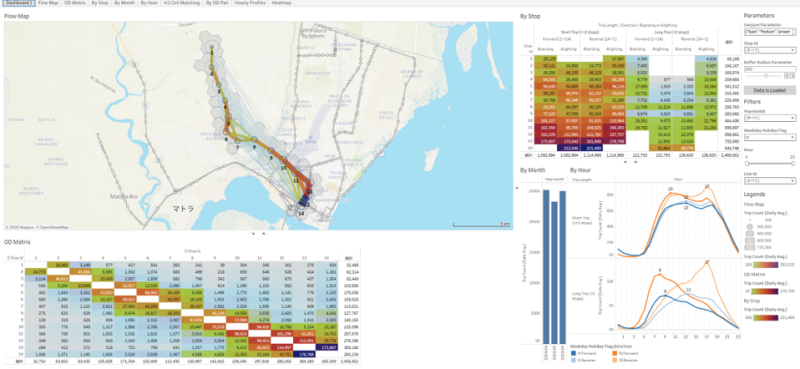Open the By Month tab
The height and width of the screenshot is (369, 800).
[x=124, y=3]
